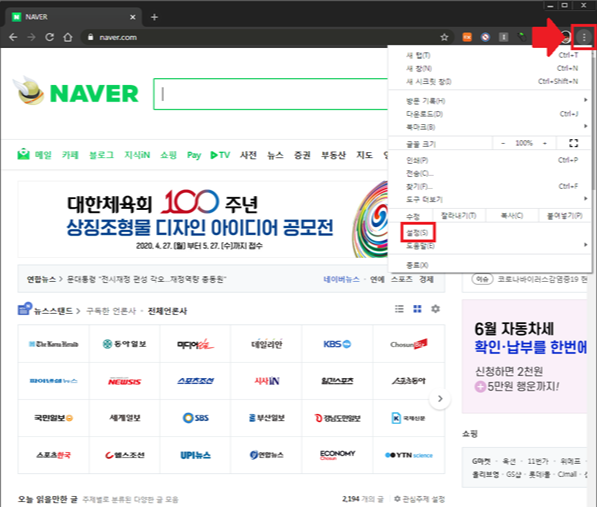Select 새 탭(T) from the menu
Screen dimensions: 597x507
click(x=490, y=55)
